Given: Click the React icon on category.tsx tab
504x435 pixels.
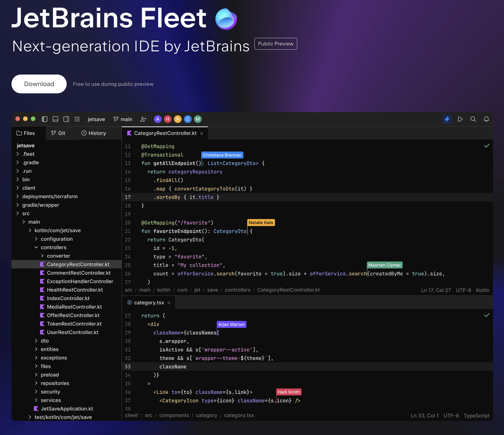Looking at the screenshot, I should coord(129,303).
